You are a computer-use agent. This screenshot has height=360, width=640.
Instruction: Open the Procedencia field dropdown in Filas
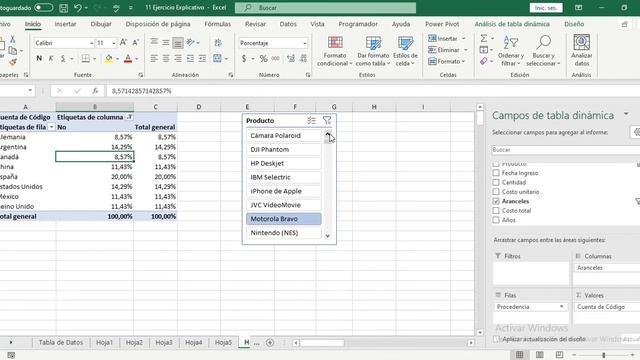(x=562, y=307)
